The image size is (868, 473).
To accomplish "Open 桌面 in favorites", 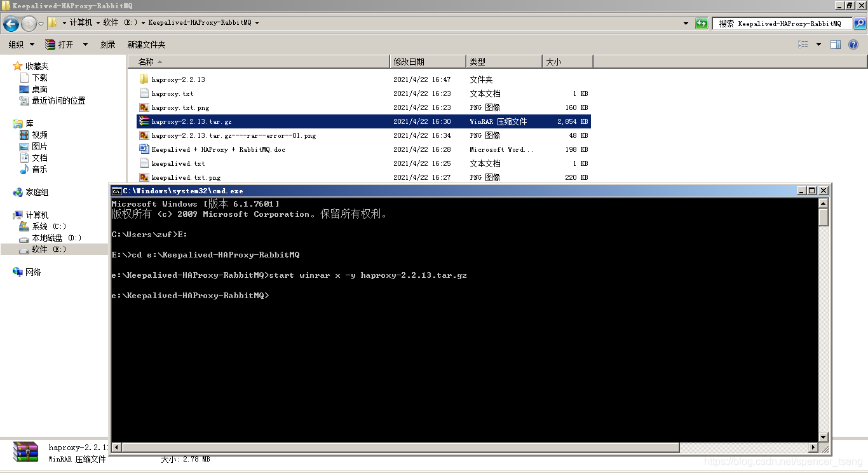I will pyautogui.click(x=39, y=89).
